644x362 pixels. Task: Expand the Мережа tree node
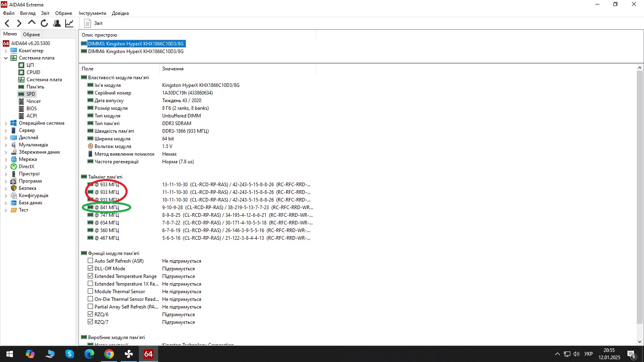6,160
